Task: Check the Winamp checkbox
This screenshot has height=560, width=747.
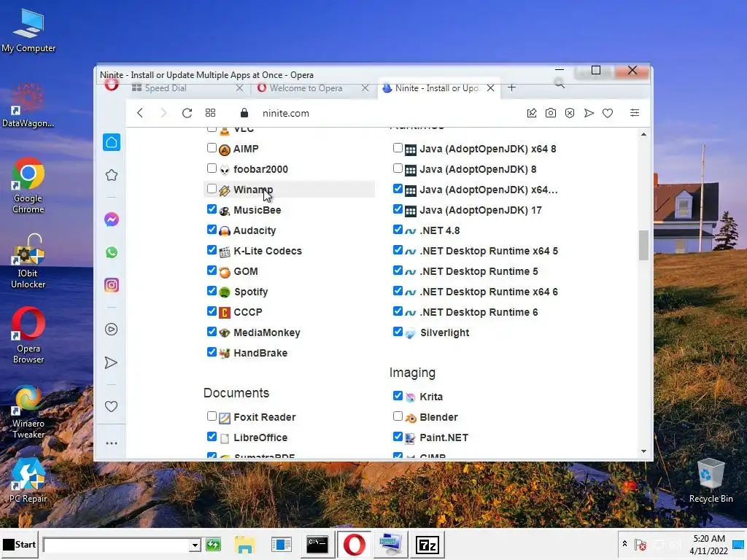Action: click(212, 189)
